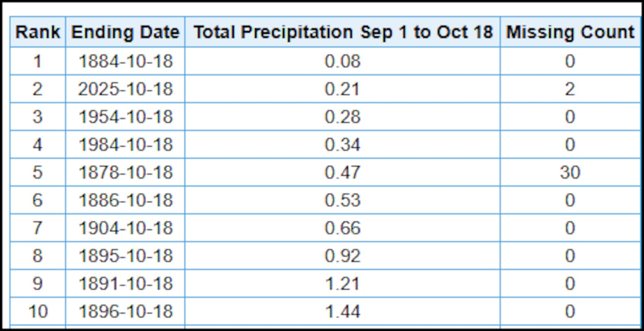Click the 1984-10-18 ending date
The height and width of the screenshot is (331, 644).
point(125,145)
